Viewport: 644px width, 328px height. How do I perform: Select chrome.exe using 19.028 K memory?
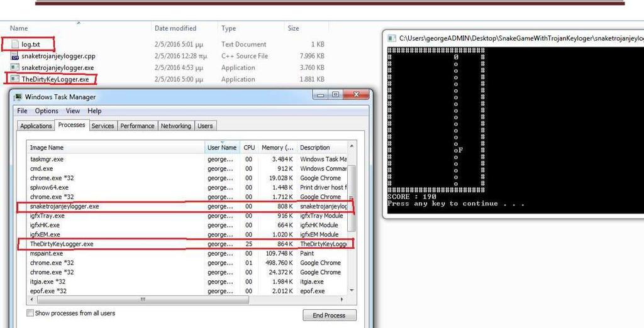pyautogui.click(x=187, y=178)
